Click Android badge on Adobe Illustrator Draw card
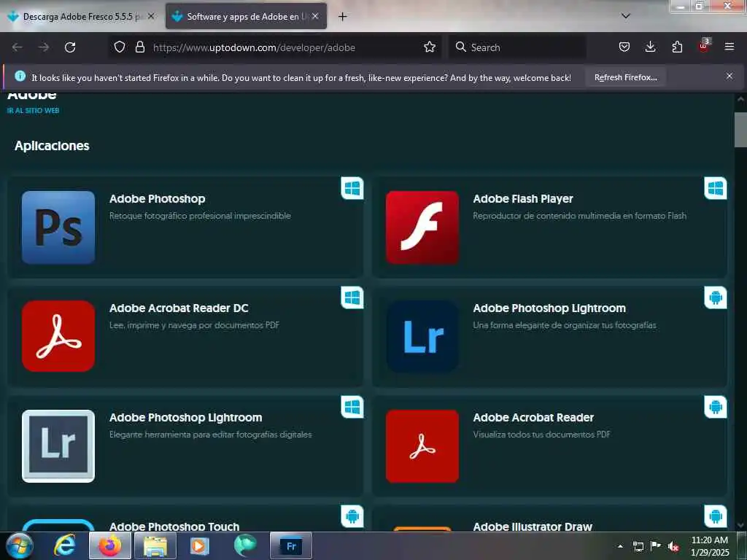Image resolution: width=747 pixels, height=560 pixels. (716, 516)
